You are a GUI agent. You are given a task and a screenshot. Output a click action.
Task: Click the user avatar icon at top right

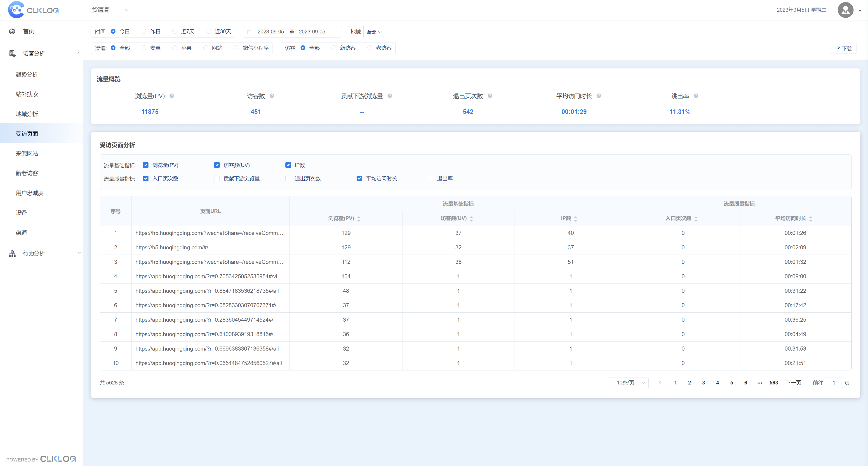845,10
